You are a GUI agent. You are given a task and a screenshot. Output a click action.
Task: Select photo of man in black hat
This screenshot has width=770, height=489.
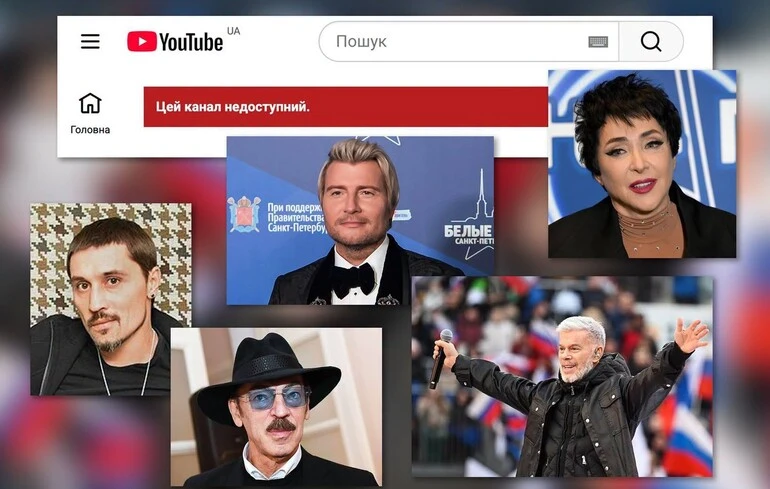pos(276,407)
